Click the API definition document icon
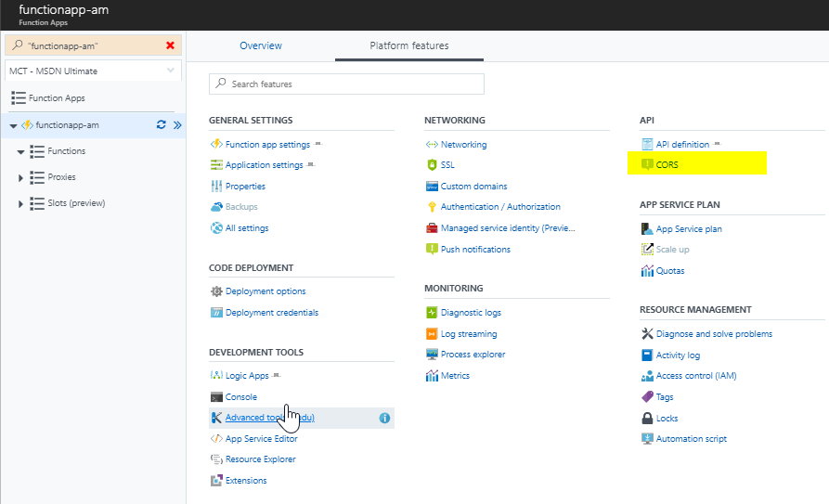Image resolution: width=829 pixels, height=504 pixels. 647,144
